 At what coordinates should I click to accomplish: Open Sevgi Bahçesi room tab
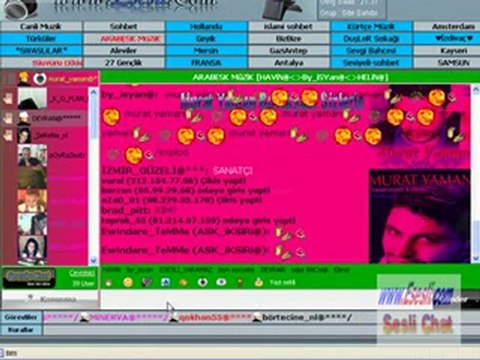pos(371,51)
